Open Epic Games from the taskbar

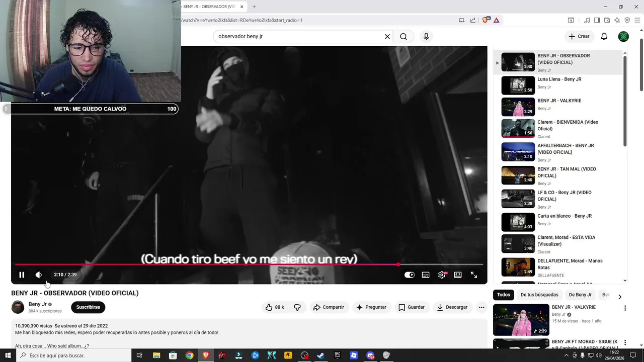pyautogui.click(x=337, y=355)
